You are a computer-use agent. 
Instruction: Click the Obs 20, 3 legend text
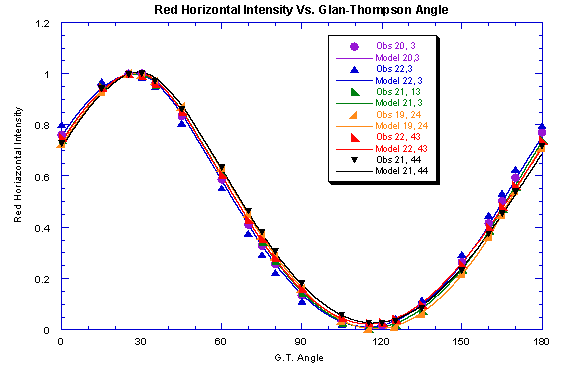396,46
